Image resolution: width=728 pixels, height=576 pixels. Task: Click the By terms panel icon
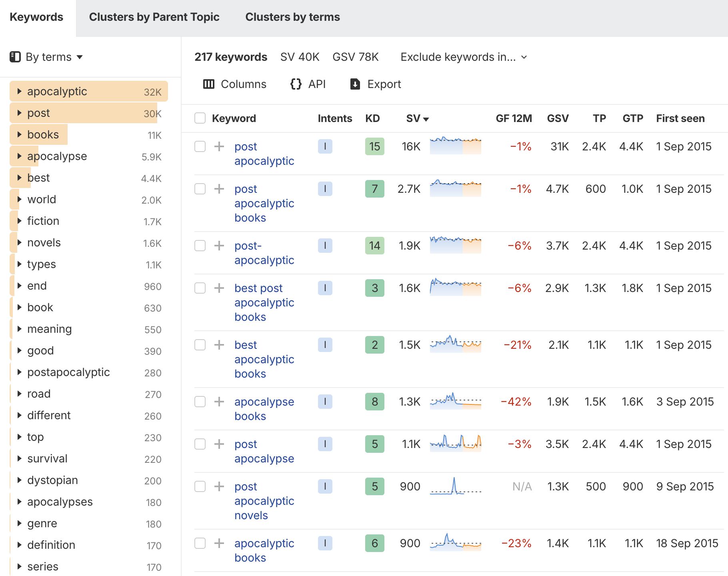click(x=15, y=57)
